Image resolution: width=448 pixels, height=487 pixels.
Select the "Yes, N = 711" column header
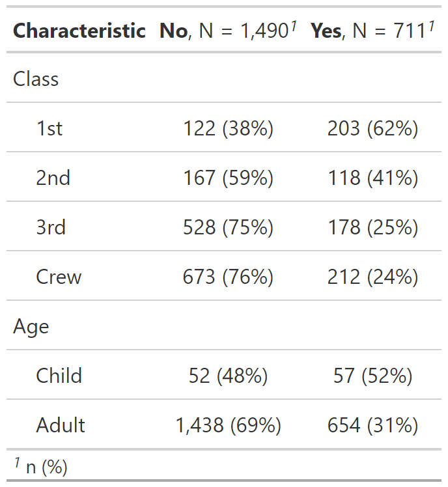(372, 31)
